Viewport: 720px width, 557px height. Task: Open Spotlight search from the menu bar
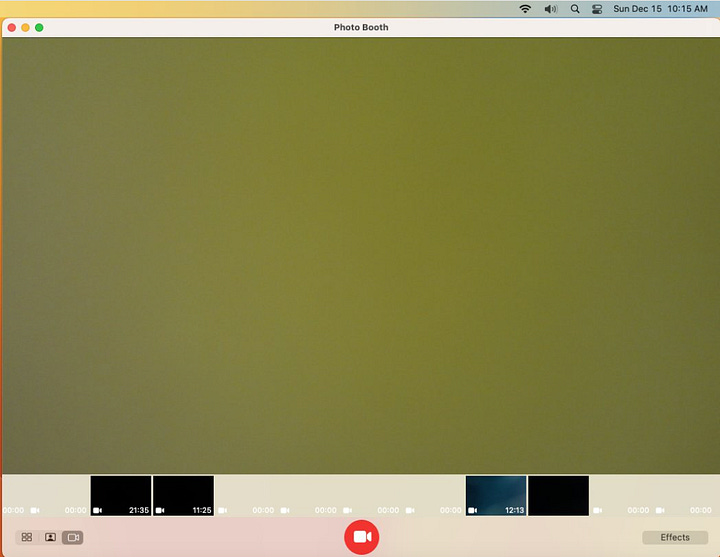pyautogui.click(x=575, y=9)
